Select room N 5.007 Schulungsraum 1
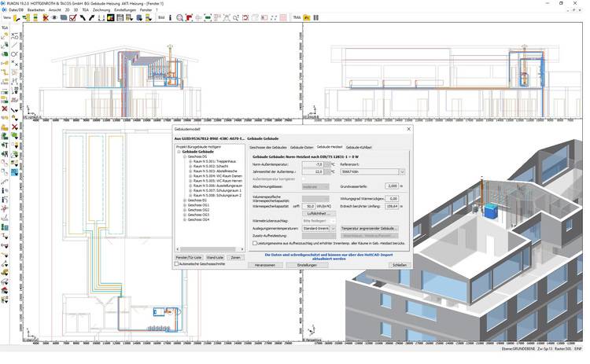590x364 pixels. 217,190
